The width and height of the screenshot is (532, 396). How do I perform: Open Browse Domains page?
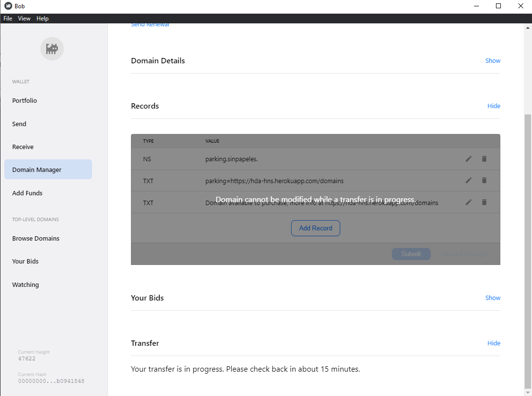pyautogui.click(x=36, y=239)
